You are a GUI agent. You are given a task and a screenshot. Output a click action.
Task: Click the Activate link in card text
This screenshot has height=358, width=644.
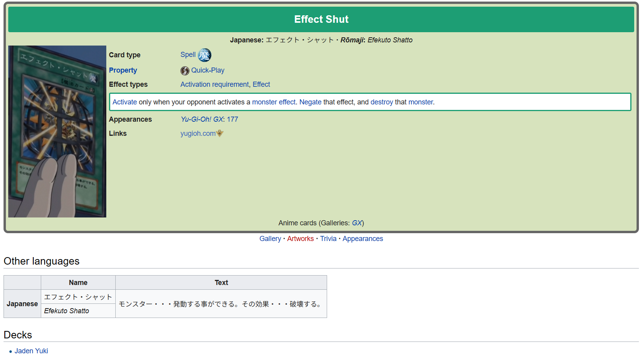pyautogui.click(x=125, y=102)
